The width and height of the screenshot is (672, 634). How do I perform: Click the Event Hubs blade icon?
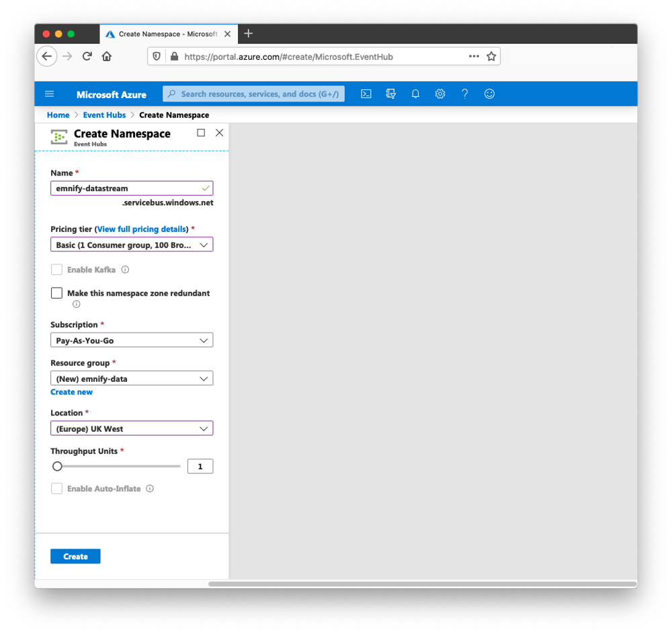tap(59, 137)
